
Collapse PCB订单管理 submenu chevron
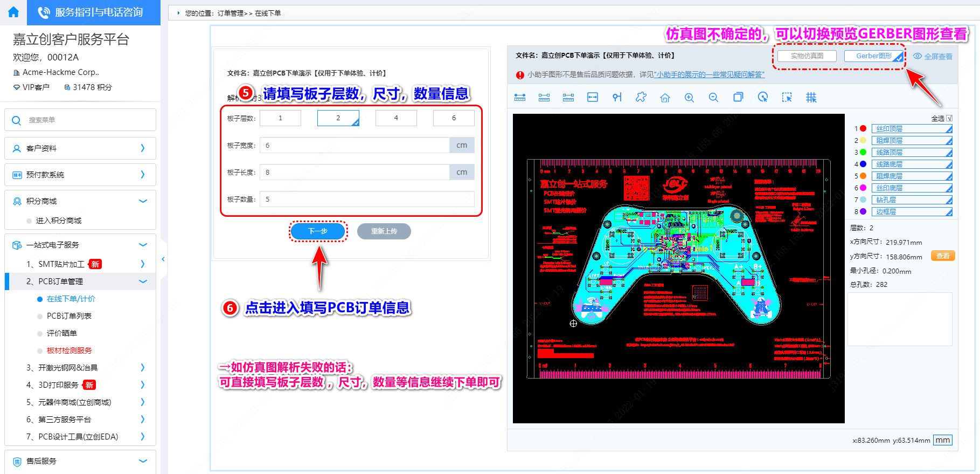[143, 281]
